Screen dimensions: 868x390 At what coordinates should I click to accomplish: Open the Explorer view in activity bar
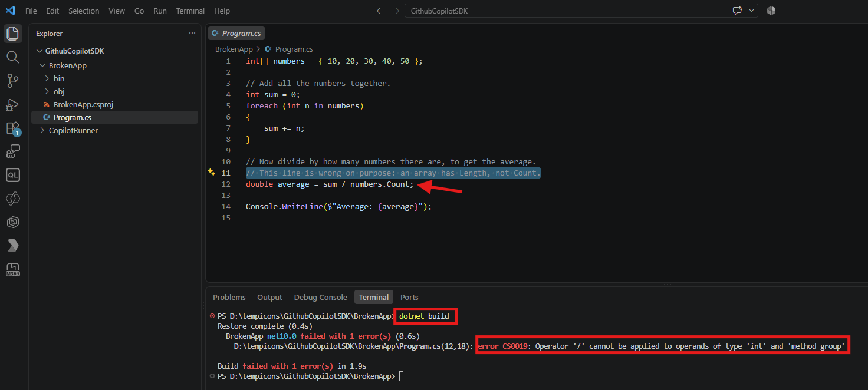[x=12, y=34]
